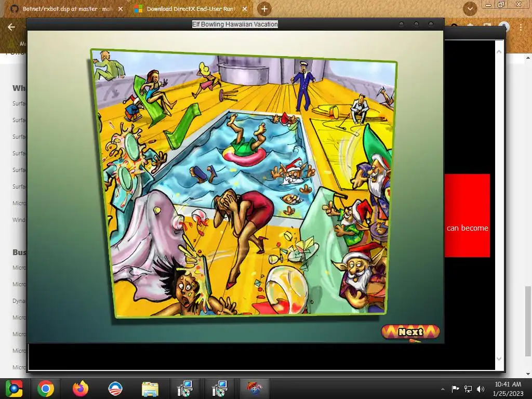Open network status tray icon
Screen dimensions: 532x399
point(468,389)
